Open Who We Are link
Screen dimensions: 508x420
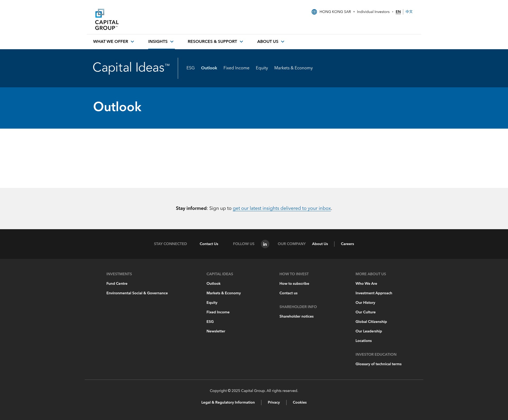click(x=366, y=283)
